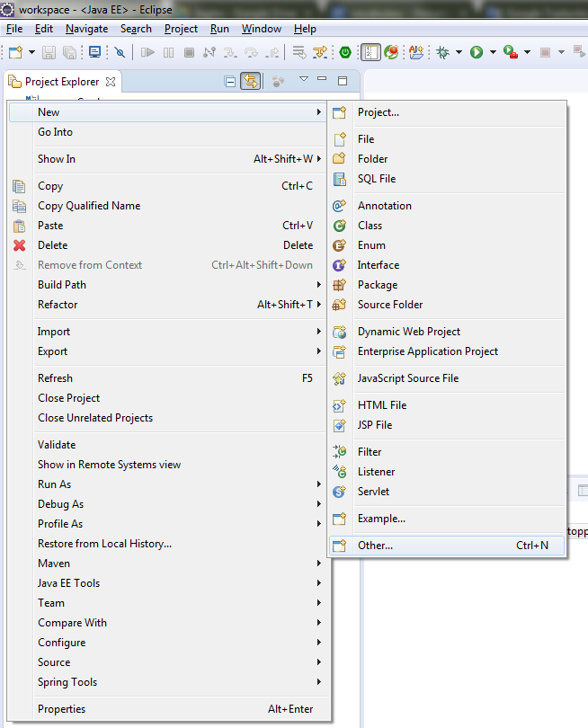This screenshot has height=728, width=588.
Task: Click the red Delete icon entry
Action: 20,245
